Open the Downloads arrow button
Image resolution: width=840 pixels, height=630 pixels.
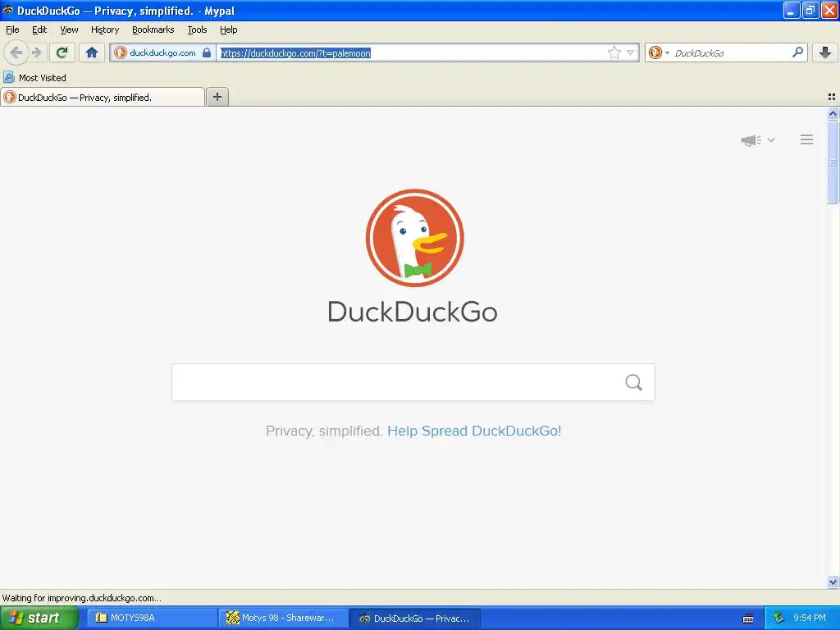(x=825, y=52)
